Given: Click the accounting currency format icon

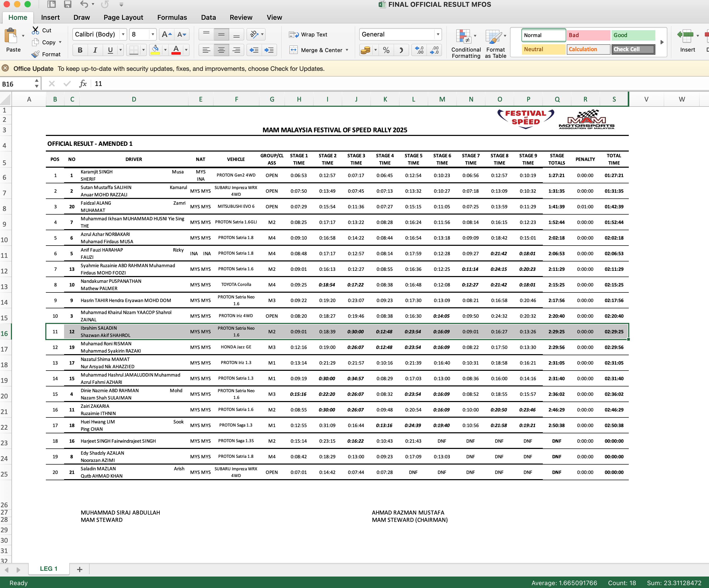Looking at the screenshot, I should point(366,50).
